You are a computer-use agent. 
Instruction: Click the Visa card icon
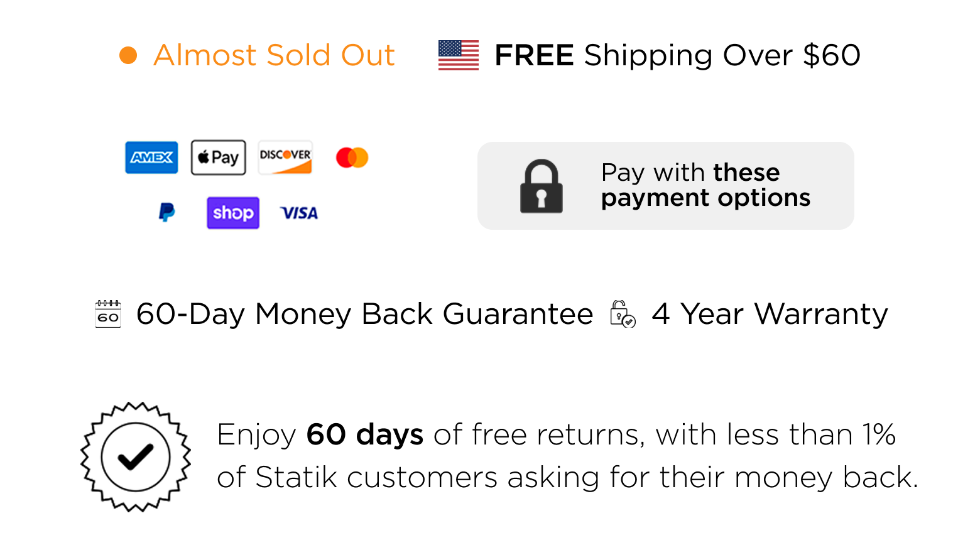pyautogui.click(x=299, y=213)
